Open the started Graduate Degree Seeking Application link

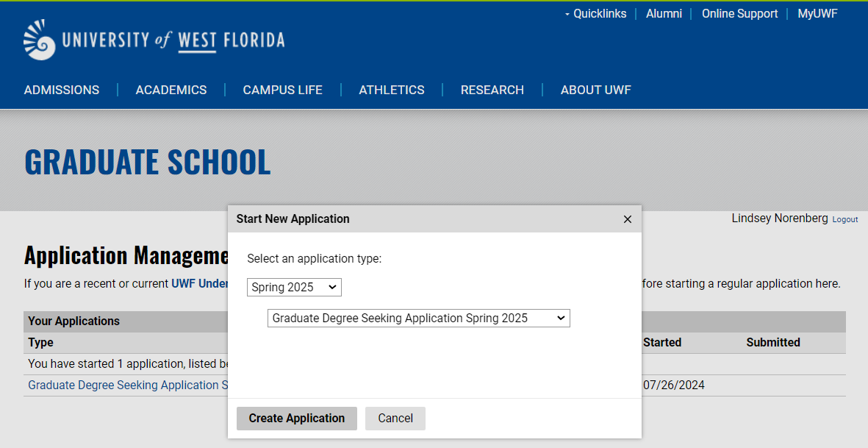click(x=128, y=385)
